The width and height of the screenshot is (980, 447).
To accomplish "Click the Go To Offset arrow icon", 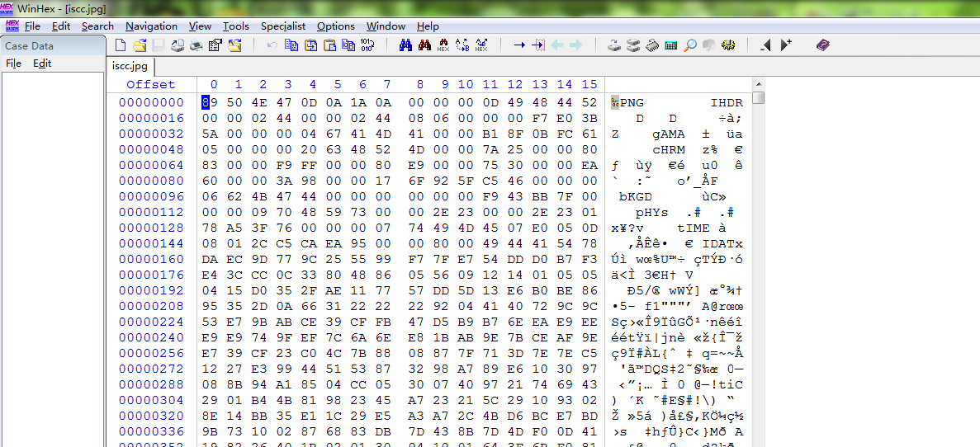I will [x=519, y=45].
